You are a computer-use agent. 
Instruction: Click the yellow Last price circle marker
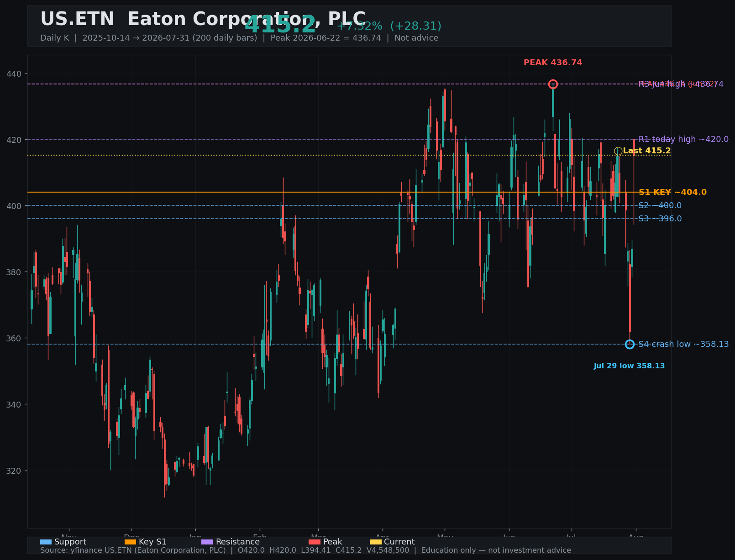[x=618, y=151]
